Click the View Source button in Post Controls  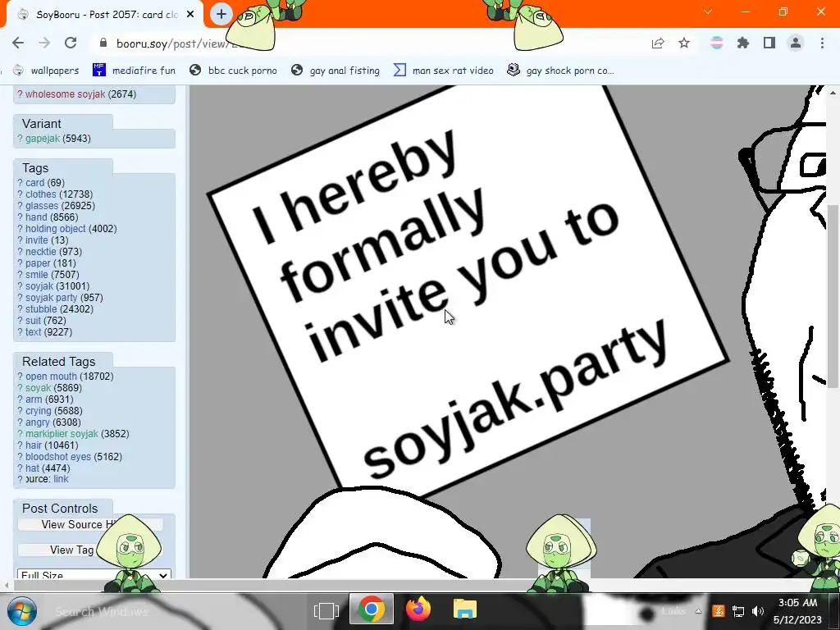pyautogui.click(x=90, y=524)
